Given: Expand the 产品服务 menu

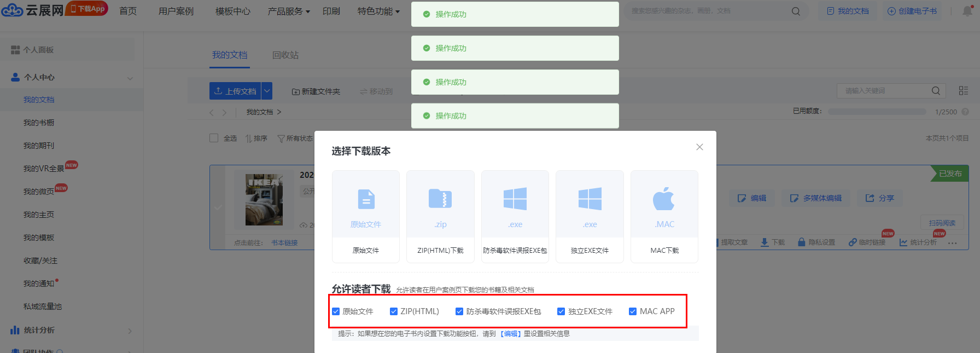Looking at the screenshot, I should pos(288,11).
